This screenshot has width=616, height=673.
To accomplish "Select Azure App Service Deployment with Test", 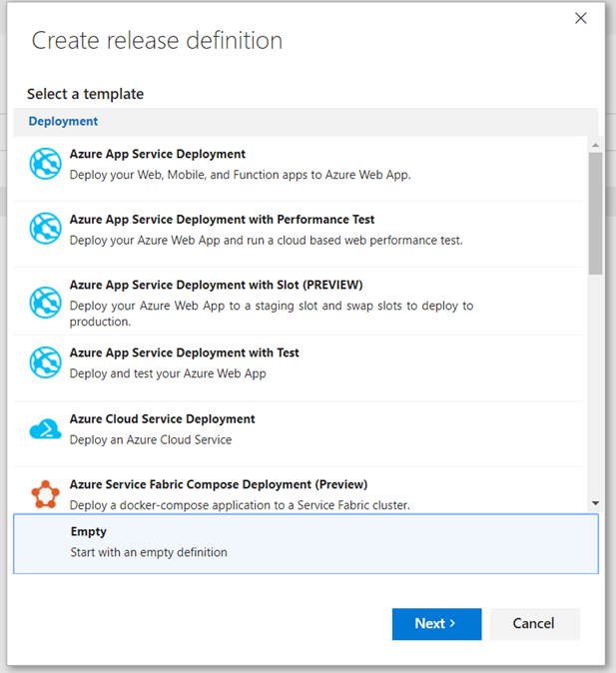I will (x=184, y=352).
